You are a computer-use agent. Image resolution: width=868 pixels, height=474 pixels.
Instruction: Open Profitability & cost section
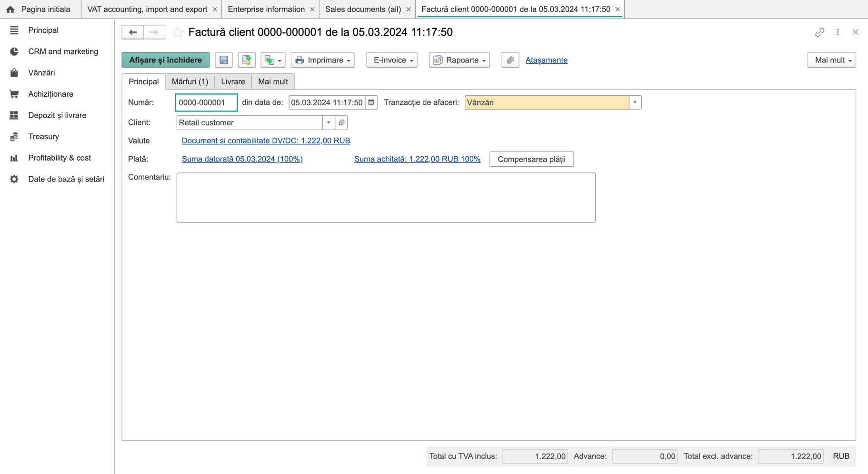tap(60, 158)
